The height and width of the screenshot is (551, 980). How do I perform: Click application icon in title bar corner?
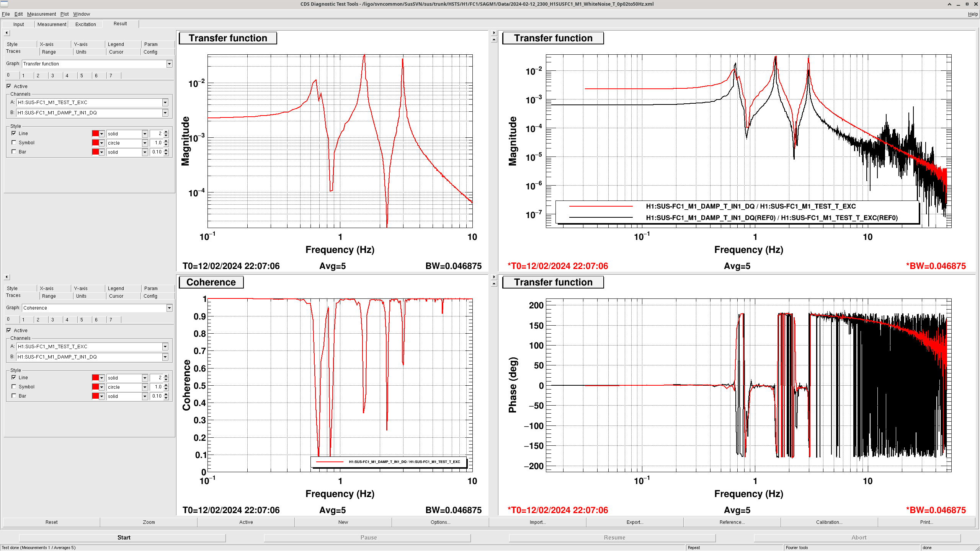pos(4,4)
